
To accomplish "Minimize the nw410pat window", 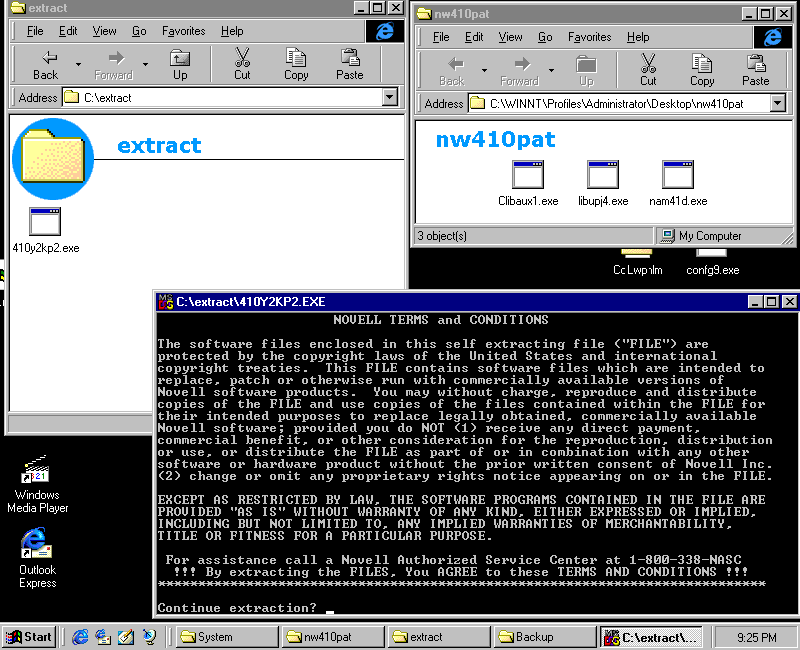I will [x=749, y=14].
